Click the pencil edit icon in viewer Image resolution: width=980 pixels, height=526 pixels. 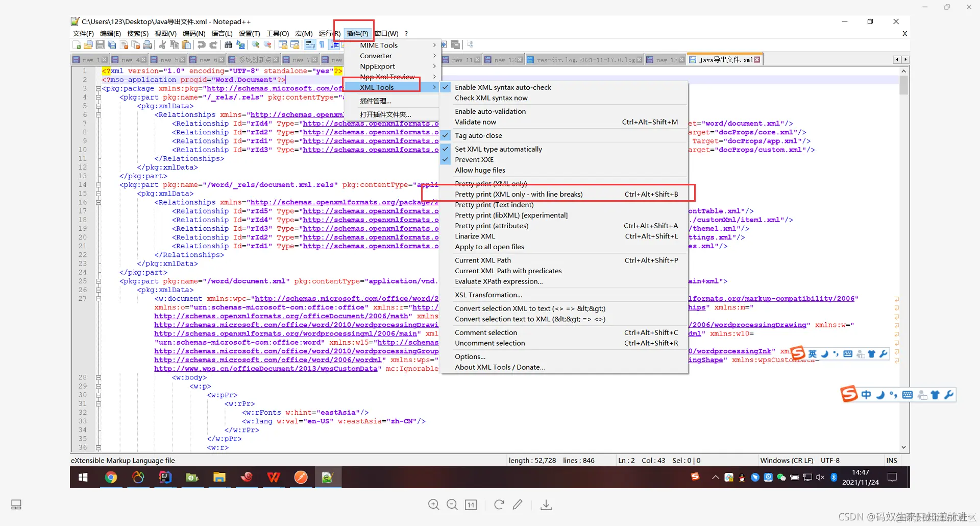coord(518,505)
